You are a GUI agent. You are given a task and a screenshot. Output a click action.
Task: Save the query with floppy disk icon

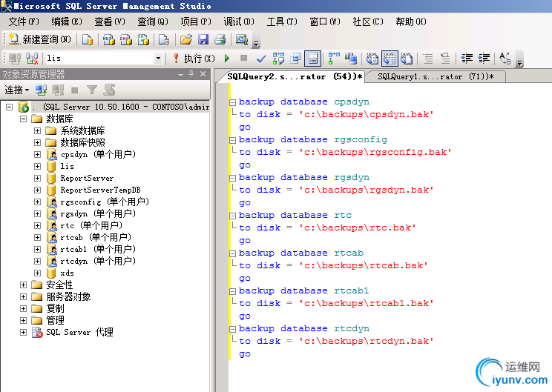click(203, 39)
